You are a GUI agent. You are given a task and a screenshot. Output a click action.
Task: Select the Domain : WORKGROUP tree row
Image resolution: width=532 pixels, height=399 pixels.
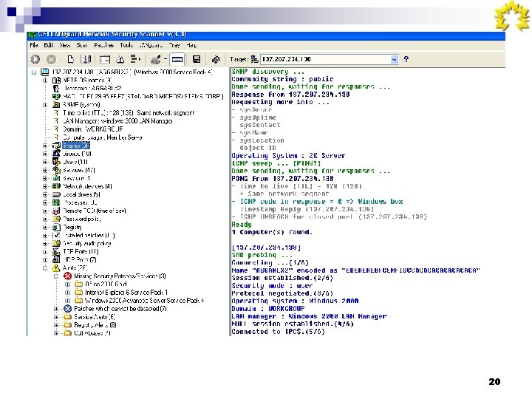coord(92,129)
